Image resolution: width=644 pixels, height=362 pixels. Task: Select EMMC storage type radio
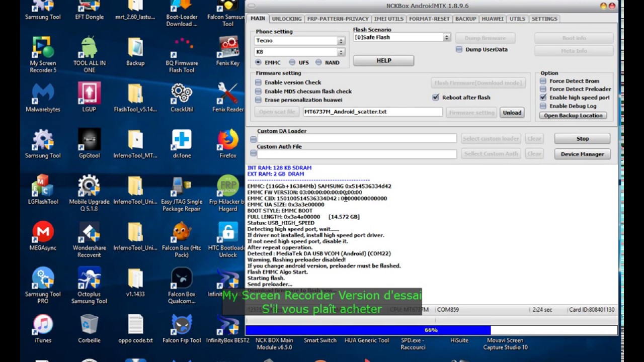[x=258, y=62]
